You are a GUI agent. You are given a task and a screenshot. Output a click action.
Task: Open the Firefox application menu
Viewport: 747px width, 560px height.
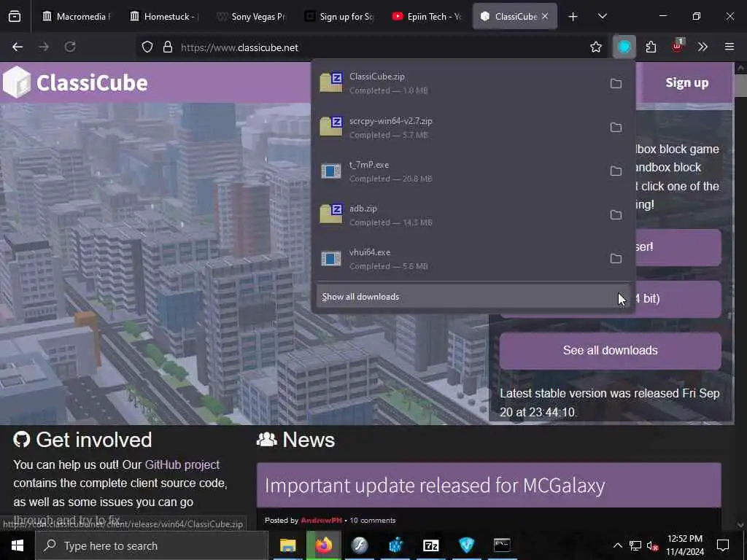click(x=729, y=47)
